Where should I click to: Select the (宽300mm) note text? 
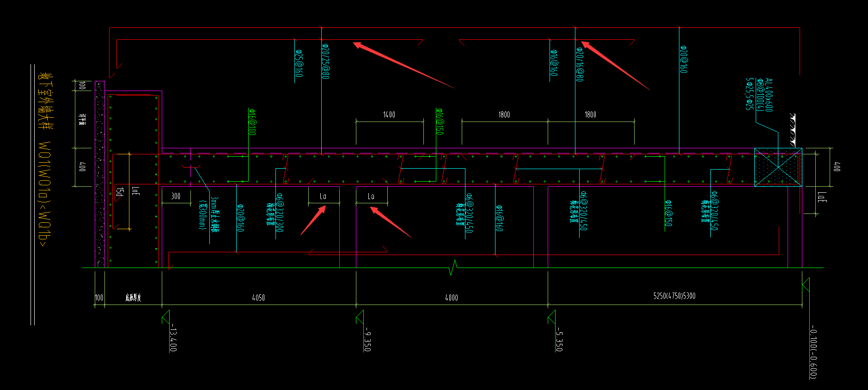pos(202,215)
